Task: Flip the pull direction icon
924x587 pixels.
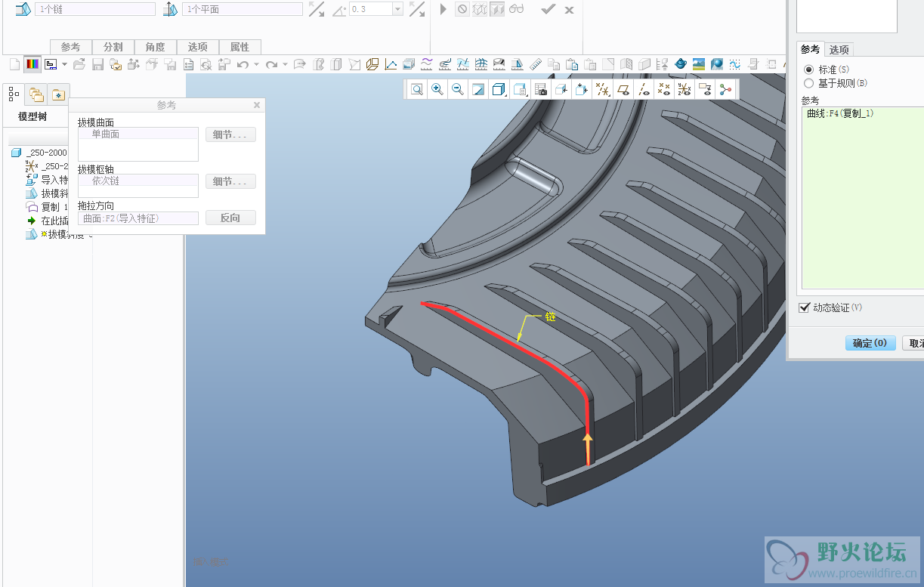Action: coord(317,9)
